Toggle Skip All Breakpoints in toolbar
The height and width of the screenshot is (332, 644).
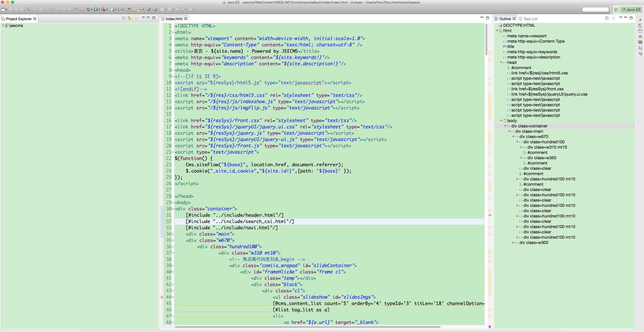(x=28, y=10)
